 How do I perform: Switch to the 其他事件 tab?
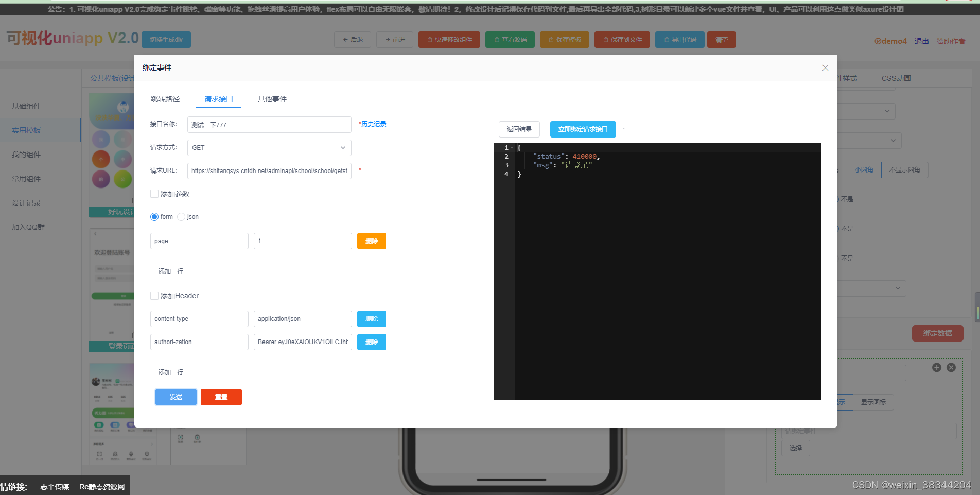point(272,99)
